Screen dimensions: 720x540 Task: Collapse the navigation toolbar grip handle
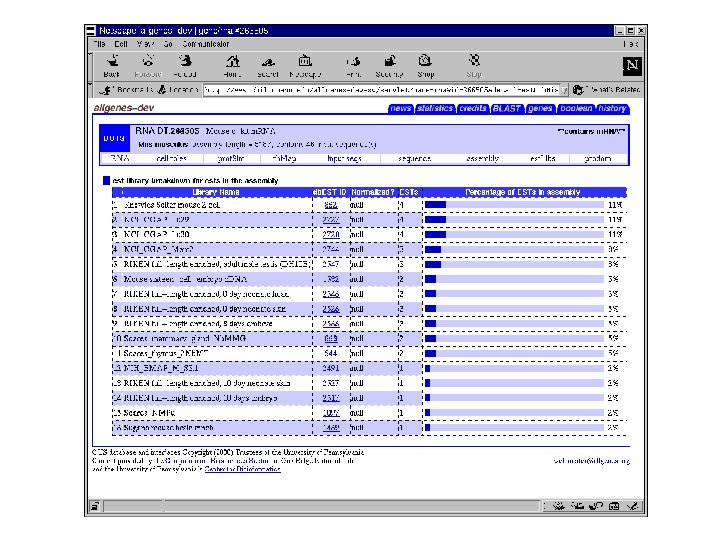[x=90, y=66]
